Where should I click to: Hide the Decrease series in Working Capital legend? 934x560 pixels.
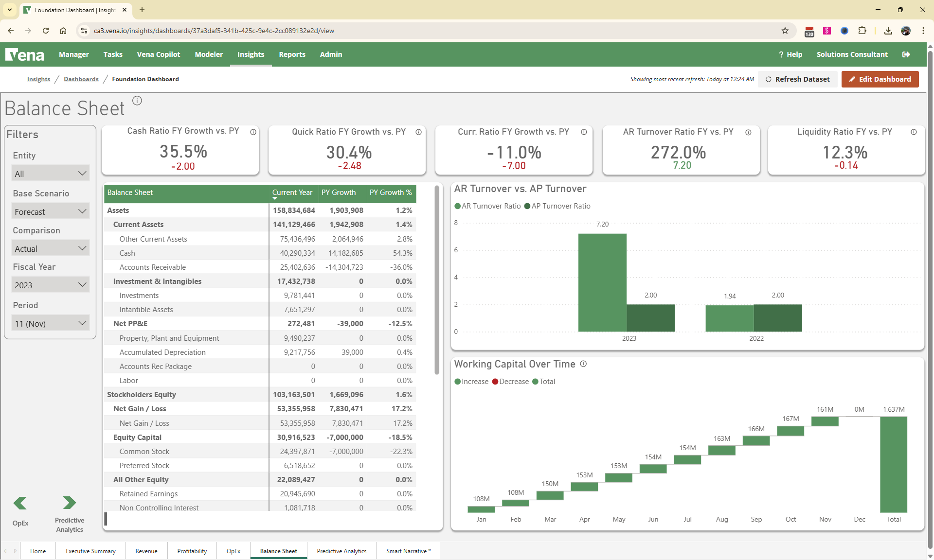pyautogui.click(x=510, y=382)
